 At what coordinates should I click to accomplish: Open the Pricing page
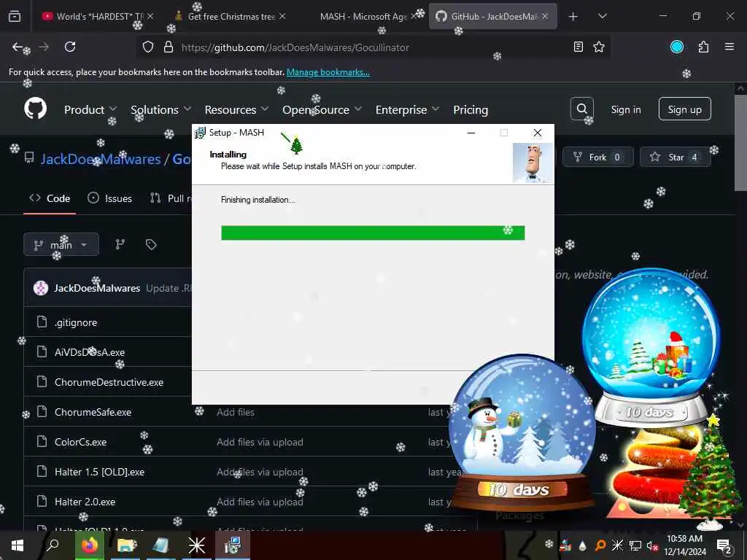(471, 109)
